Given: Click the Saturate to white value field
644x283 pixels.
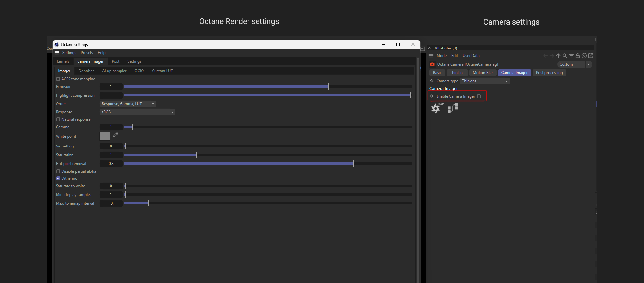Looking at the screenshot, I should pos(111,186).
